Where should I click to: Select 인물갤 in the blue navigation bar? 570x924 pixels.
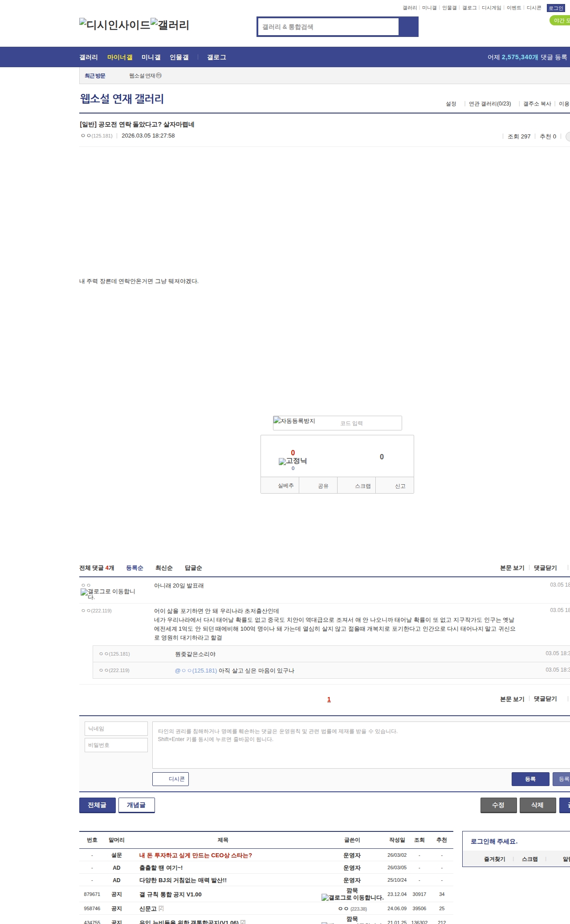pyautogui.click(x=179, y=57)
